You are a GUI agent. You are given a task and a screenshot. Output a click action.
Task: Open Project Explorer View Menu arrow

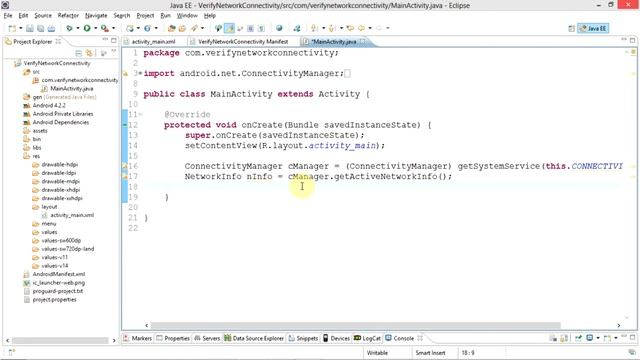pos(113,52)
